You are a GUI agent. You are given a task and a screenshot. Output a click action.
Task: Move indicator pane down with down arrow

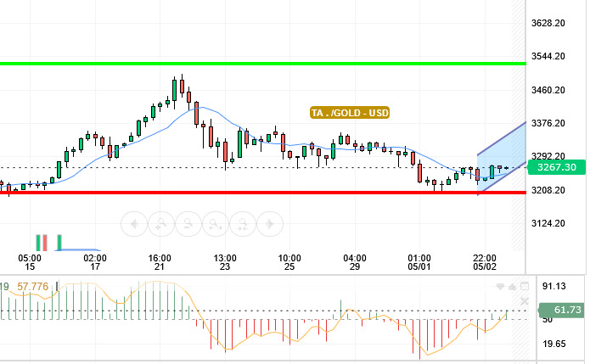(500, 287)
